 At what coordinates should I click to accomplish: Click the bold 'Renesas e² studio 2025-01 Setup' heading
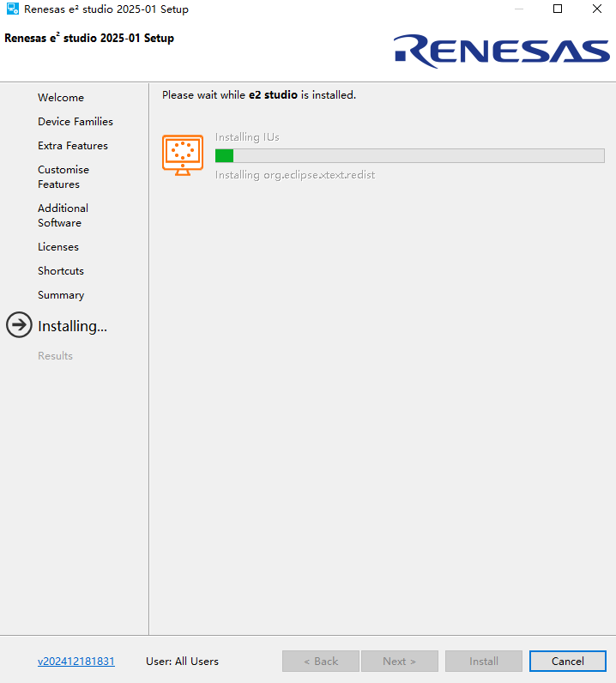pyautogui.click(x=89, y=38)
